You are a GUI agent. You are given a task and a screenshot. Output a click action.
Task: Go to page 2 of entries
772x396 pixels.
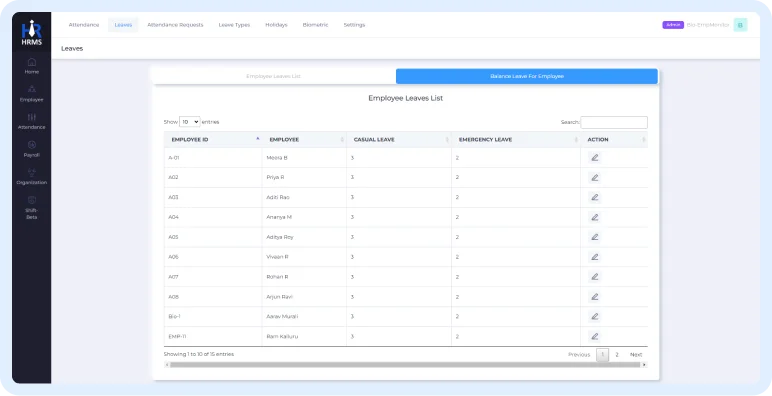616,355
